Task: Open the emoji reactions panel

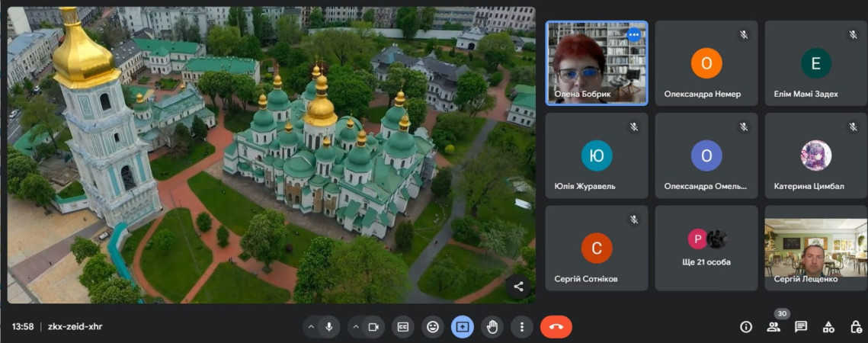Action: pos(433,327)
